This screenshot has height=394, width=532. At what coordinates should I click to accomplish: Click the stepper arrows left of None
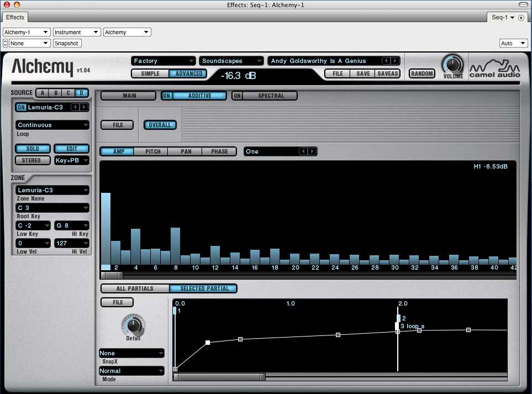pyautogui.click(x=5, y=43)
